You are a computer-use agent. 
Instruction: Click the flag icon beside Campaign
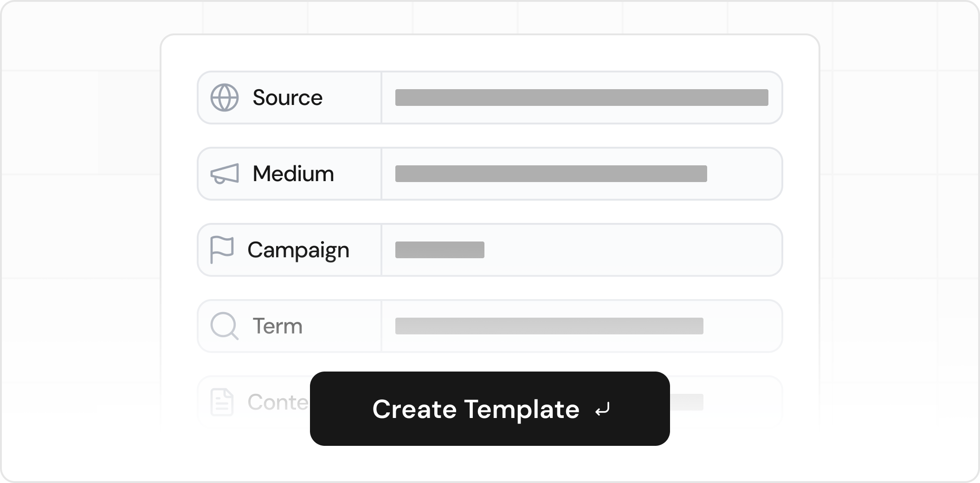tap(222, 250)
